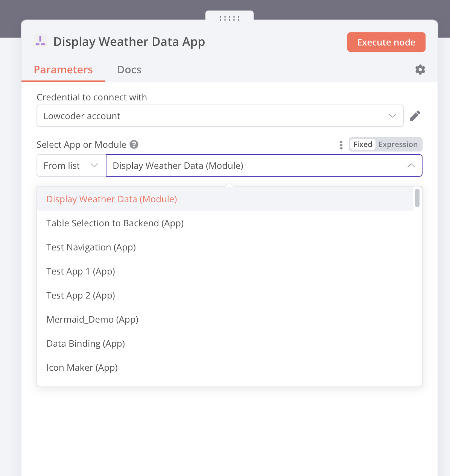Image resolution: width=450 pixels, height=476 pixels.
Task: Collapse the Display Weather Data app selector
Action: pyautogui.click(x=411, y=165)
